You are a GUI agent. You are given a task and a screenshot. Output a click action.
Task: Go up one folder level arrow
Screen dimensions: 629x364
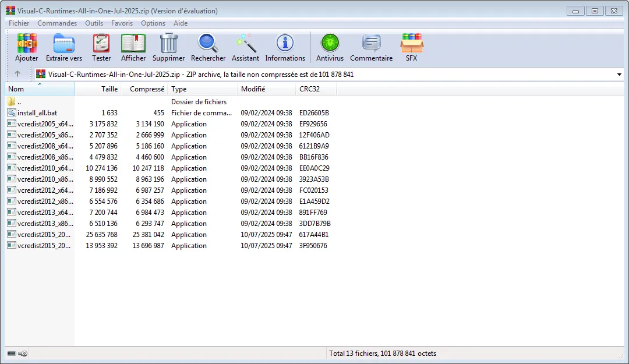pos(17,74)
